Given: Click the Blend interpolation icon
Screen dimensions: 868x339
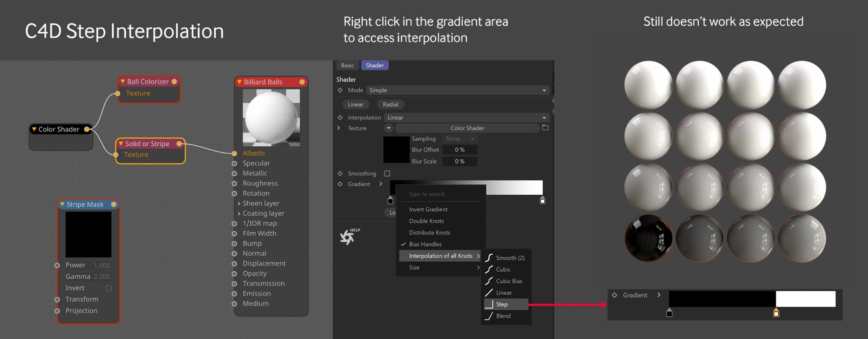Looking at the screenshot, I should (489, 316).
